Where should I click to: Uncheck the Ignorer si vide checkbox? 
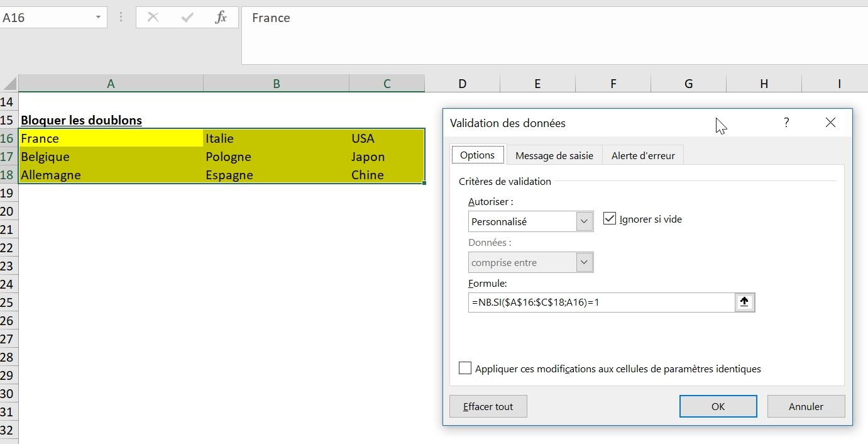click(x=609, y=219)
